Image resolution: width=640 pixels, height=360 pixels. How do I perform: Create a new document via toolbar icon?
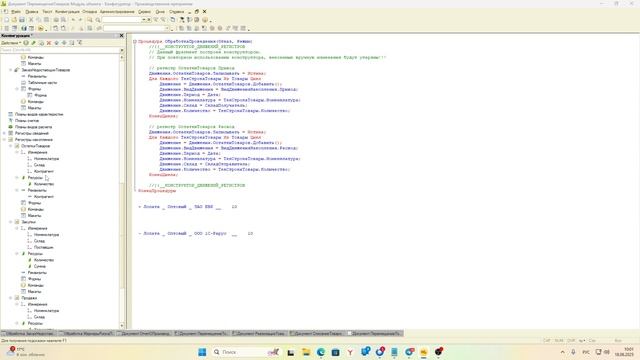[x=6, y=20]
